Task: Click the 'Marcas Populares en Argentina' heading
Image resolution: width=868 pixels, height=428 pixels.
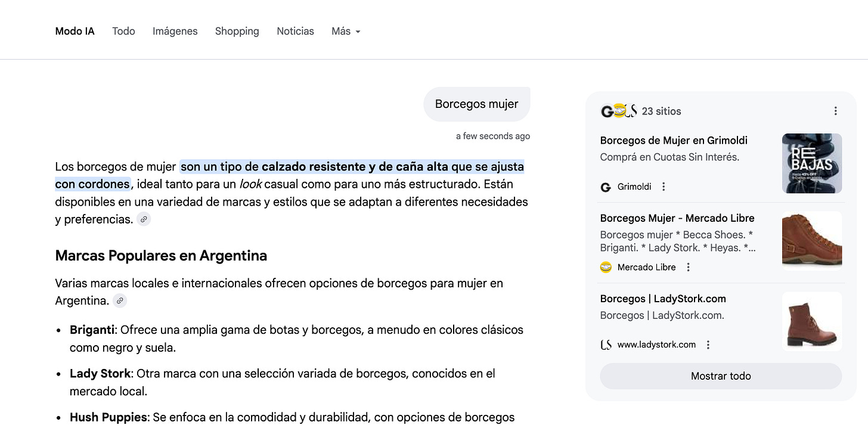Action: coord(161,256)
